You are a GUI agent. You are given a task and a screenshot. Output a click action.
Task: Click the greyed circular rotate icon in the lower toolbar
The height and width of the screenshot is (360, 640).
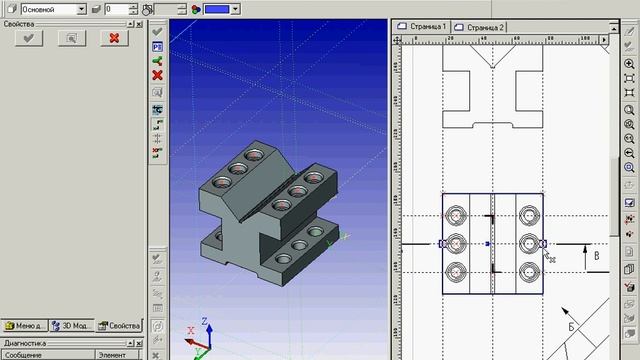pyautogui.click(x=157, y=326)
